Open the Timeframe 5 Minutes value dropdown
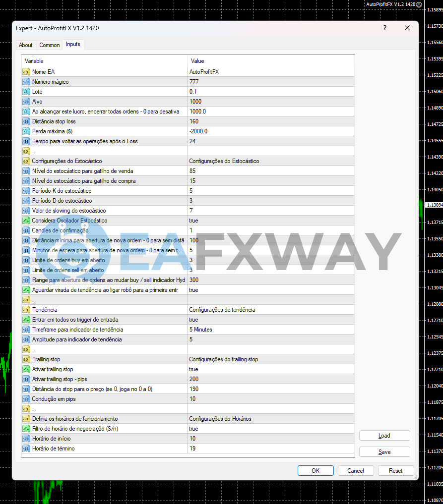Image resolution: width=443 pixels, height=504 pixels. click(270, 330)
